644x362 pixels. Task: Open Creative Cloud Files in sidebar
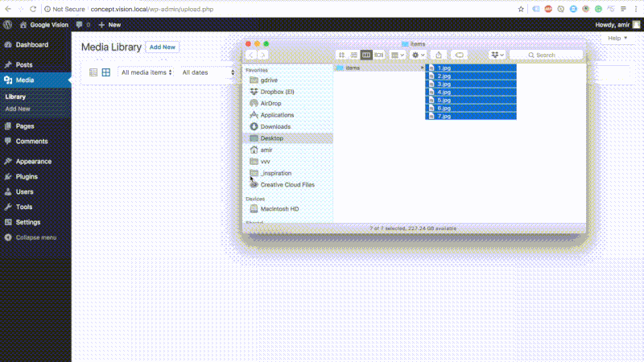point(287,185)
